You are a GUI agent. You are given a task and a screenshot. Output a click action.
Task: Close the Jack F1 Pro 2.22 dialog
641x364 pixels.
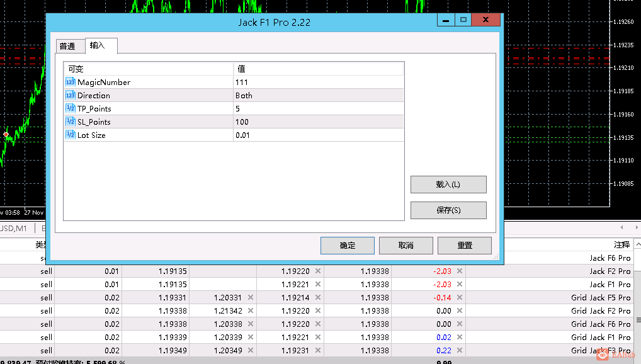pyautogui.click(x=485, y=20)
